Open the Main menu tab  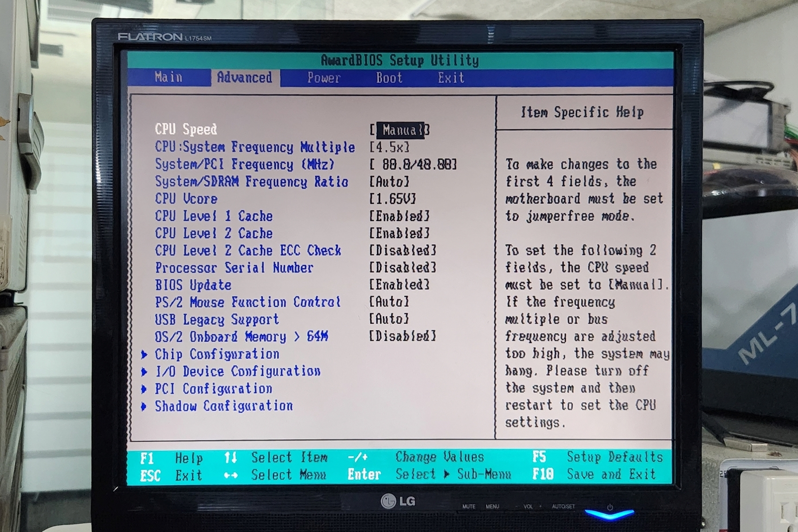168,78
